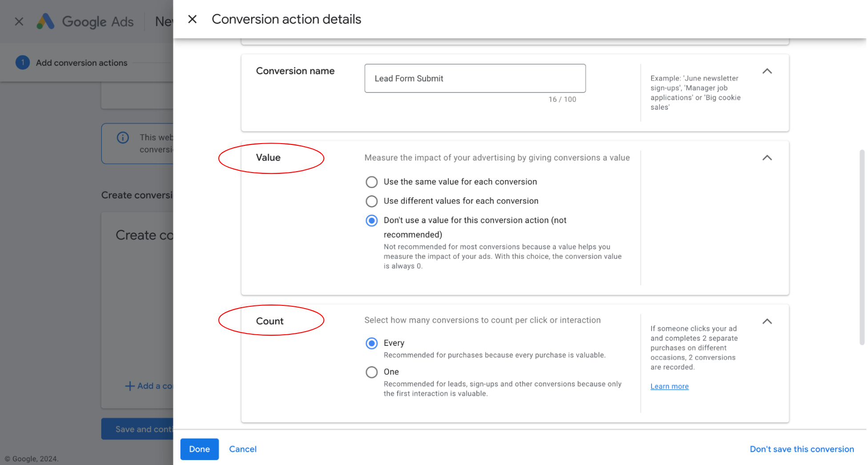Click the Conversion name text field
868x465 pixels.
tap(474, 79)
